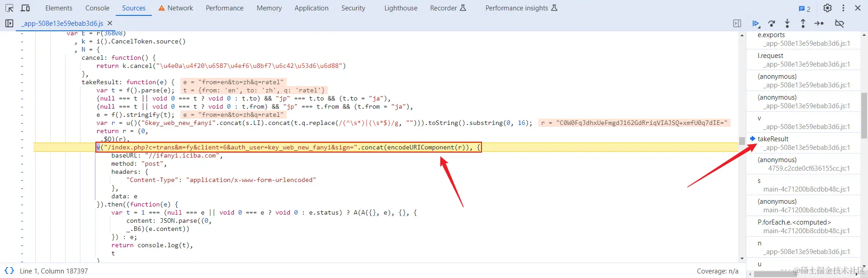
Task: Click the baseURL "//ifanyi.iciba.com" code line
Action: pyautogui.click(x=167, y=155)
